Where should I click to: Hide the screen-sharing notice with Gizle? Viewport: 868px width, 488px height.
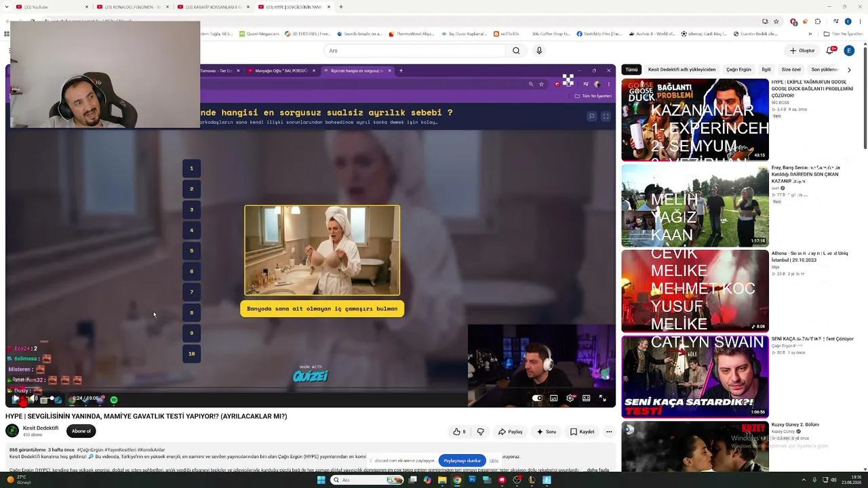(x=494, y=461)
